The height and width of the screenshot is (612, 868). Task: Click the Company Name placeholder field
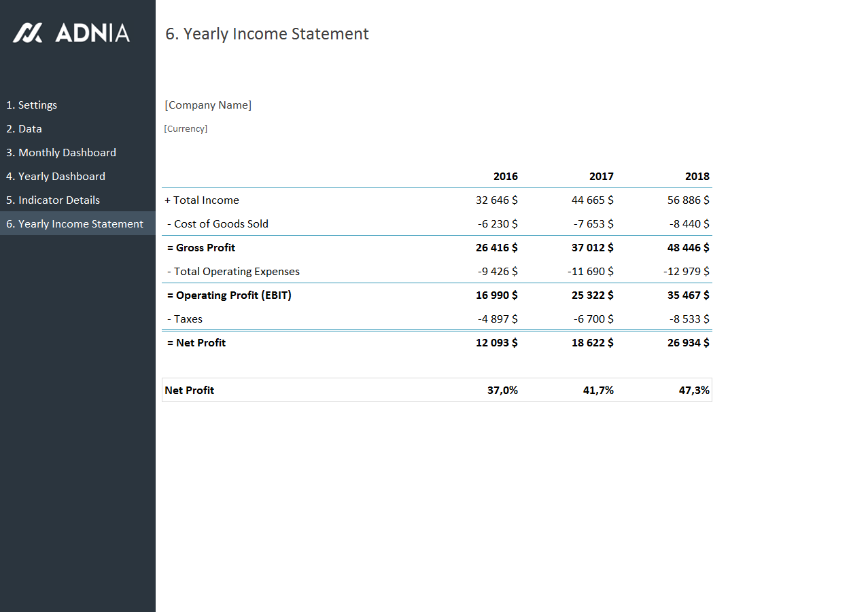click(208, 105)
